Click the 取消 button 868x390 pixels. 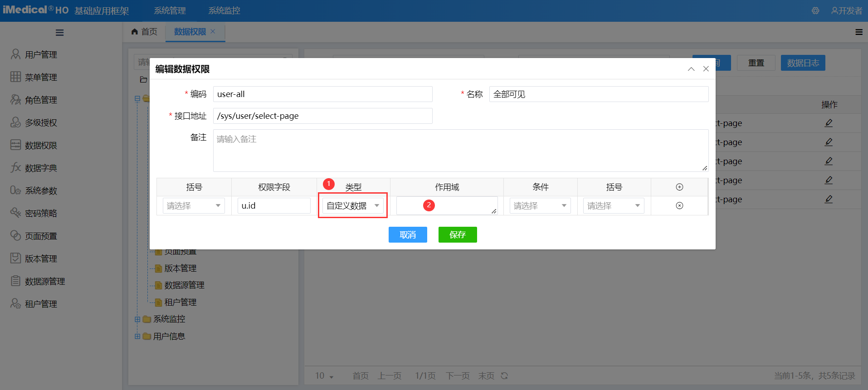click(407, 235)
